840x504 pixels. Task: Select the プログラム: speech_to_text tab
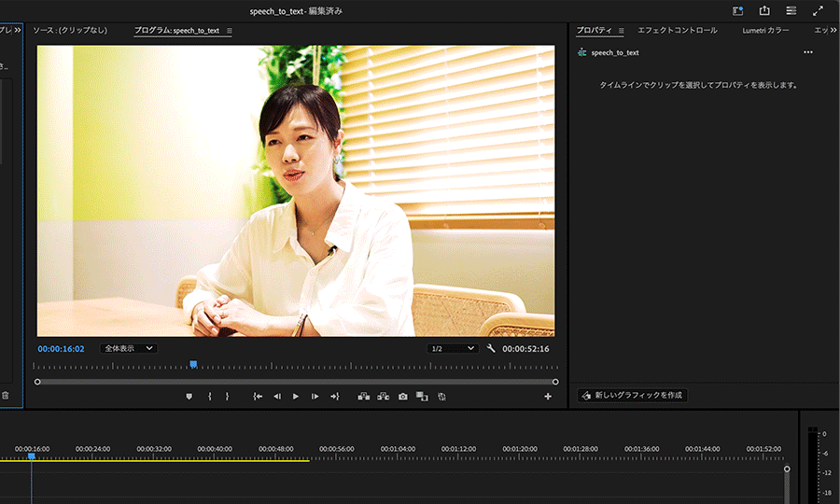pos(176,31)
